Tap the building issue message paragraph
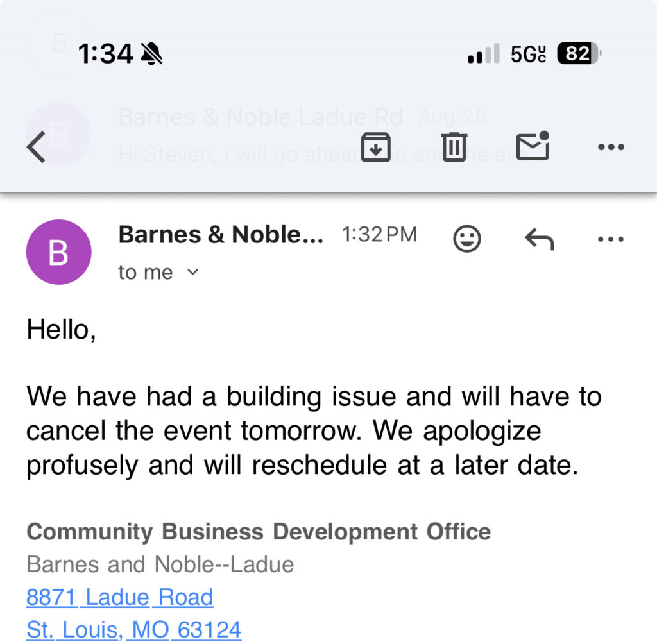The image size is (657, 644). (x=313, y=431)
